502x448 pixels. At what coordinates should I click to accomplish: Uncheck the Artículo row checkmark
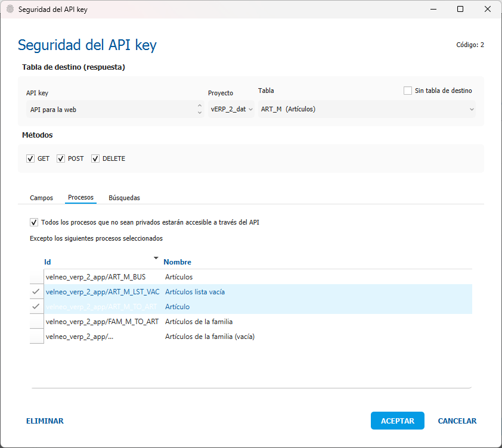[36, 307]
